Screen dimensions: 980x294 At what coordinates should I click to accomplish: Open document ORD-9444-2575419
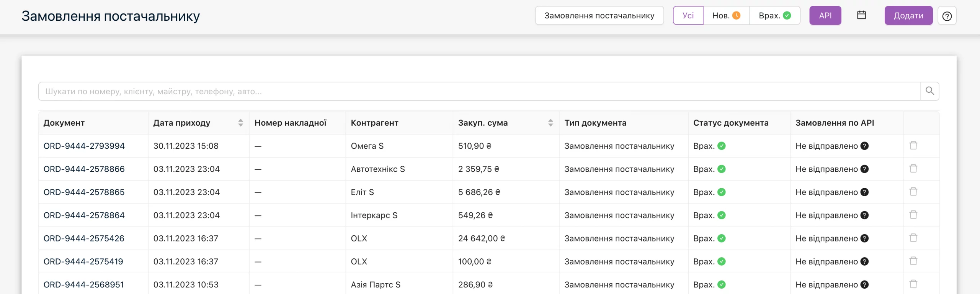(83, 261)
